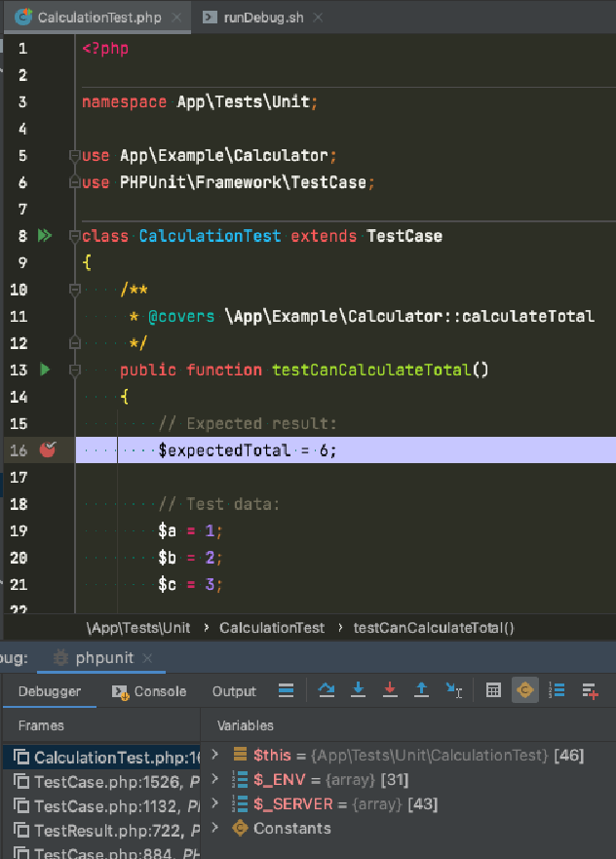
Task: Fold the testCanCalculateTotal function
Action: click(75, 371)
